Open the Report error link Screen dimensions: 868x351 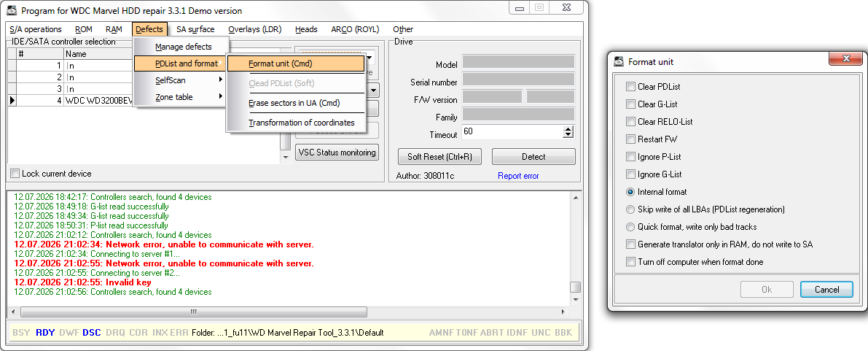(518, 176)
